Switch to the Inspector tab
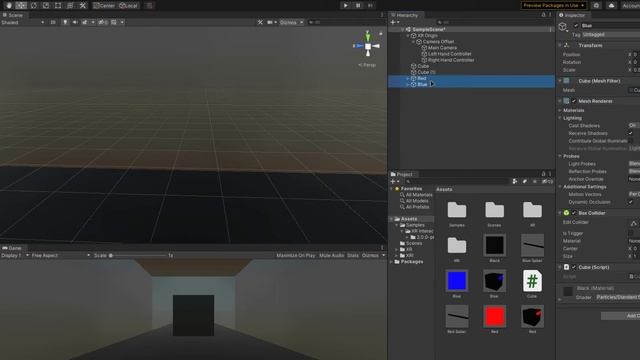The height and width of the screenshot is (360, 640). [572, 15]
